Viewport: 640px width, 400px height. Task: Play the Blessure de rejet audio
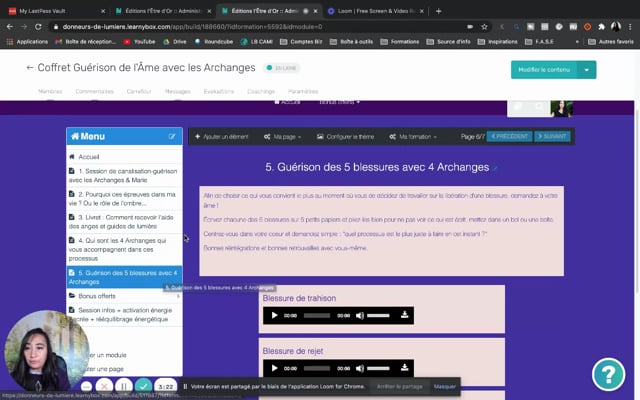coord(274,368)
